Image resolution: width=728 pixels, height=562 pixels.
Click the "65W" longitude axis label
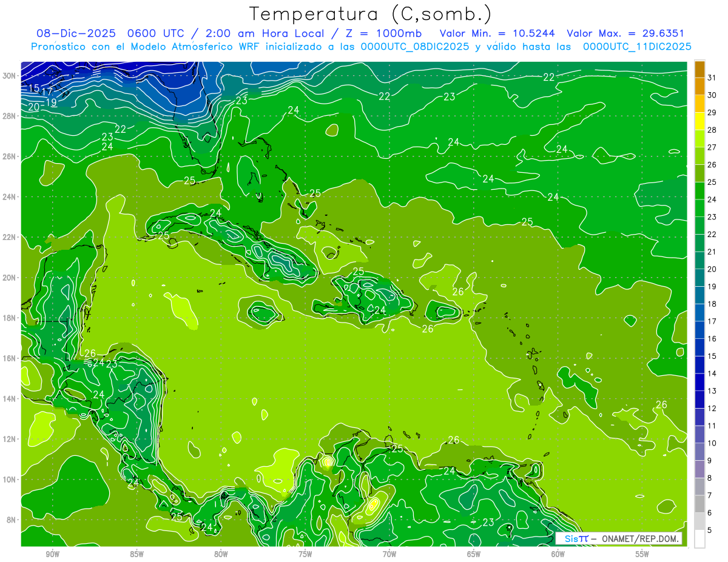pyautogui.click(x=474, y=554)
